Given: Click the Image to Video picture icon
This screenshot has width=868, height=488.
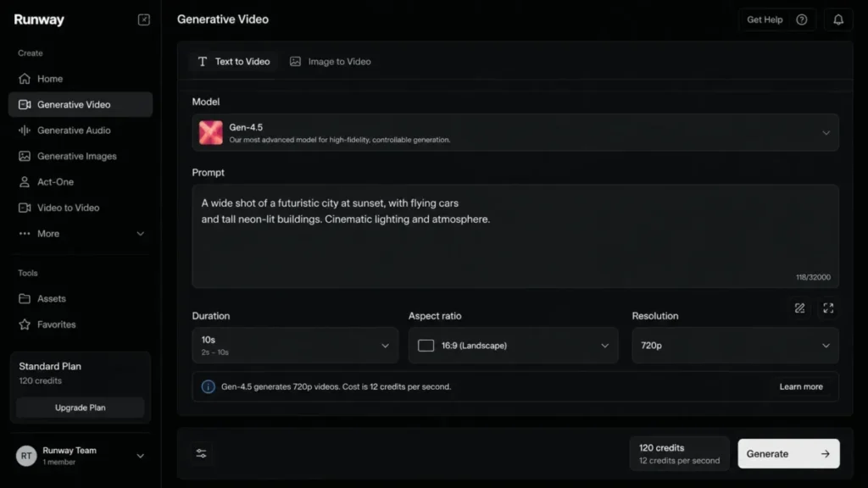Looking at the screenshot, I should (296, 61).
